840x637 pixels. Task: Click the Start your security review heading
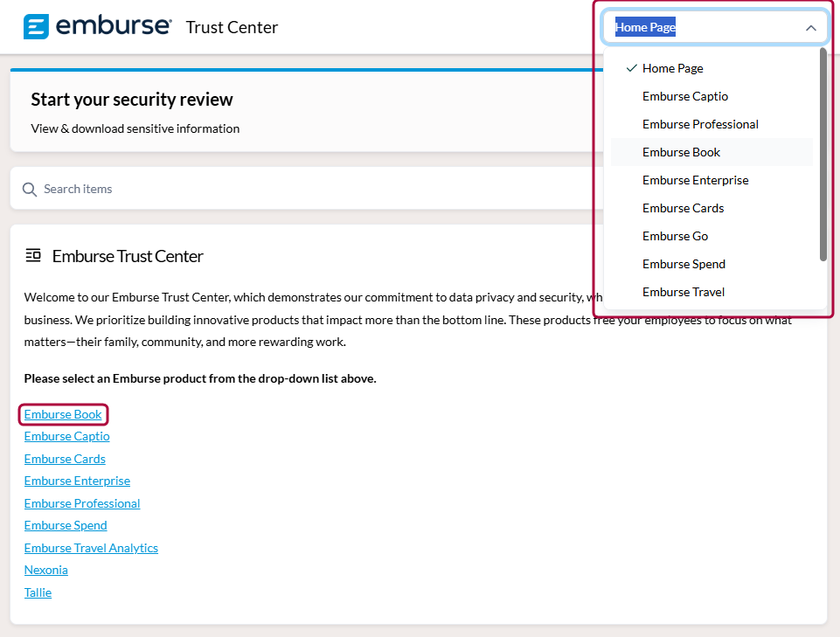point(132,100)
